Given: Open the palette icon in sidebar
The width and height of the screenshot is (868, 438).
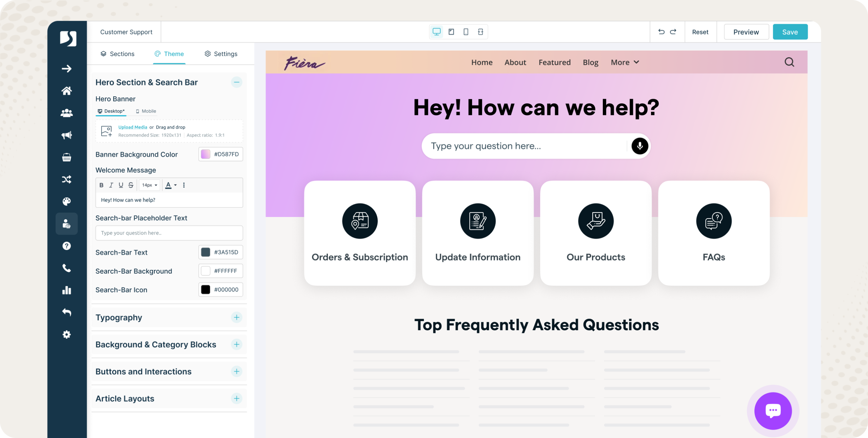Looking at the screenshot, I should pyautogui.click(x=66, y=202).
